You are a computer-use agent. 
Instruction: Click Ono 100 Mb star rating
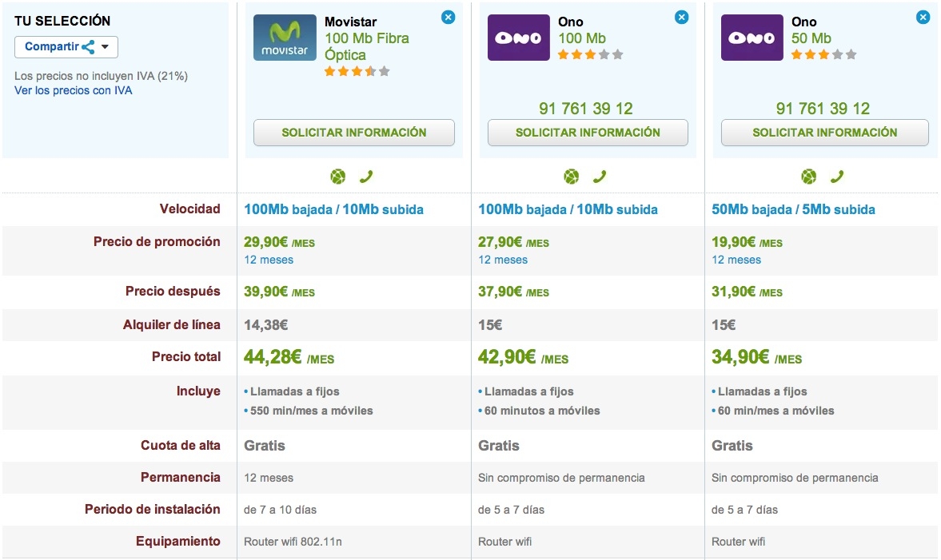click(x=591, y=54)
